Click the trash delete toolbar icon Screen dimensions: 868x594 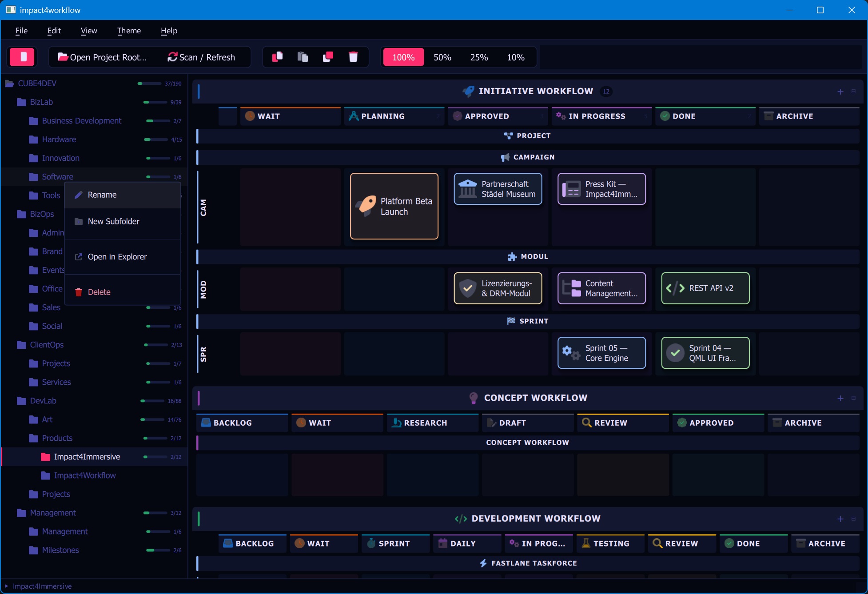[x=353, y=57]
